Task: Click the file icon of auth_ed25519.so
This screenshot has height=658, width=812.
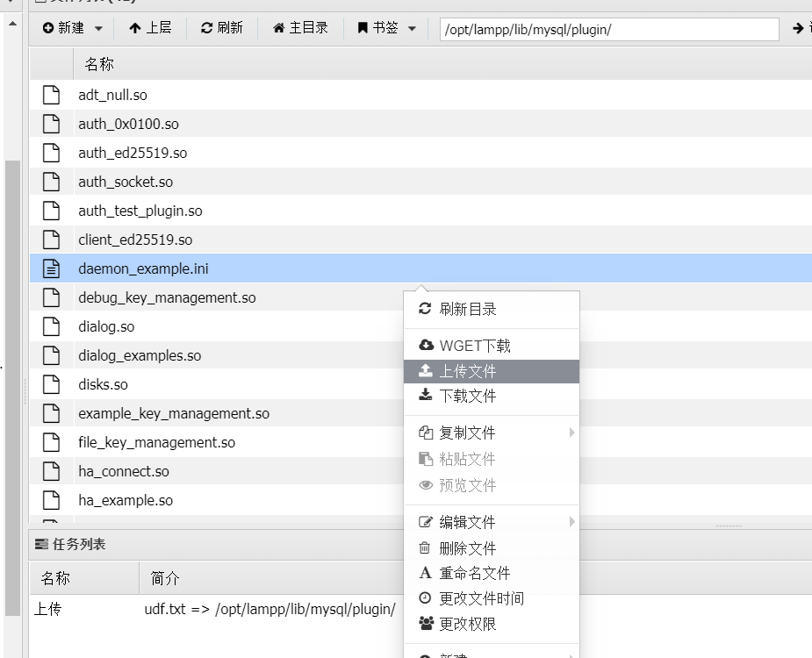Action: point(51,154)
